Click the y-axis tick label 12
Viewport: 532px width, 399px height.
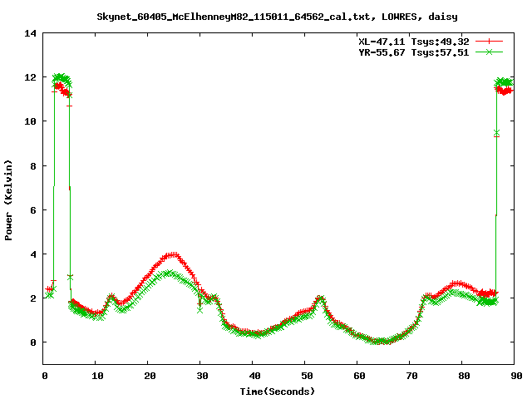pos(30,77)
